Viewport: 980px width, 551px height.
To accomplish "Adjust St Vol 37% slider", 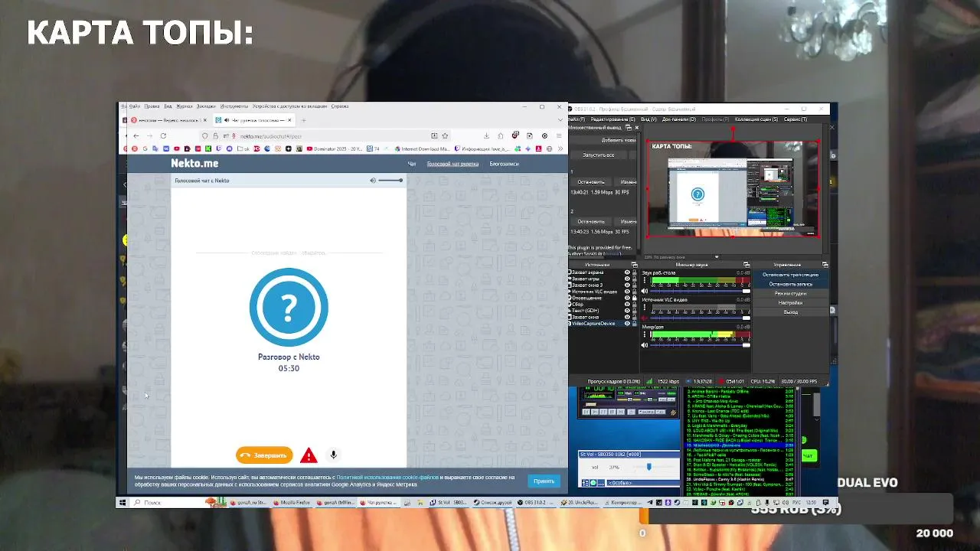I will (649, 467).
